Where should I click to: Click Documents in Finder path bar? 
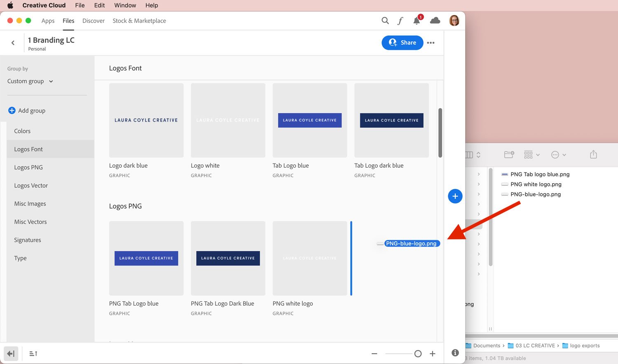coord(487,345)
